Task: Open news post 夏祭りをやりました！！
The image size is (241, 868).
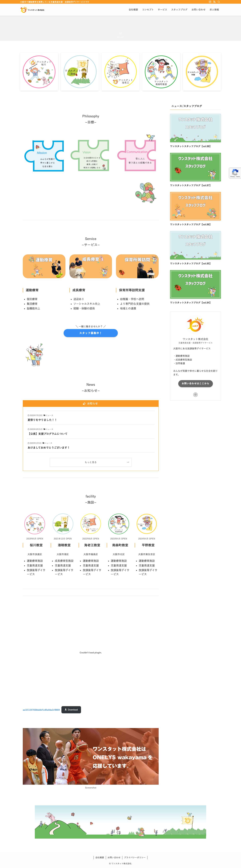Action: coord(42,420)
